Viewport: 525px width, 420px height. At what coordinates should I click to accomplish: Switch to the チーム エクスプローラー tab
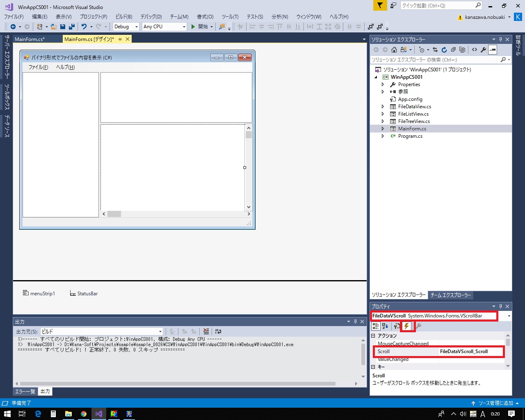tap(450, 295)
